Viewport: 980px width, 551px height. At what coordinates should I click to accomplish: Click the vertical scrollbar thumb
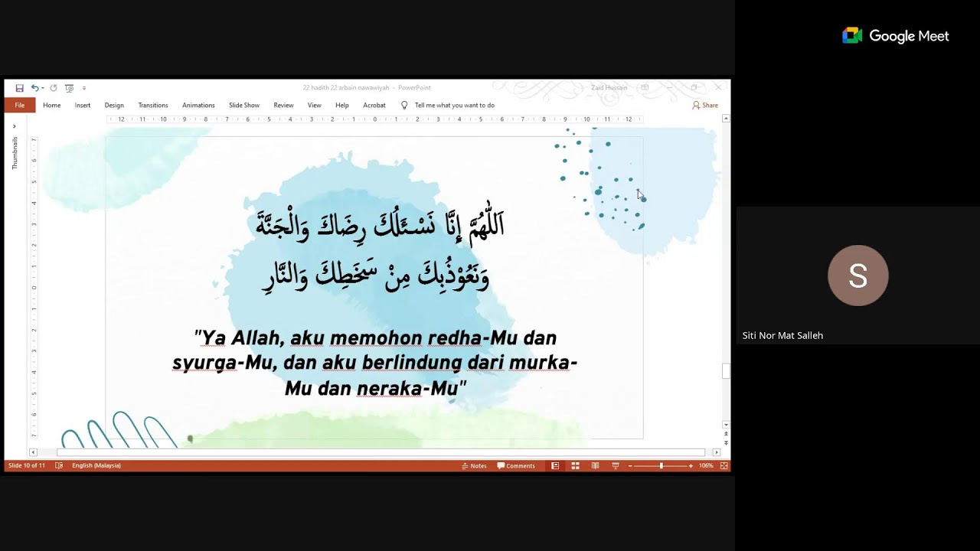(726, 371)
